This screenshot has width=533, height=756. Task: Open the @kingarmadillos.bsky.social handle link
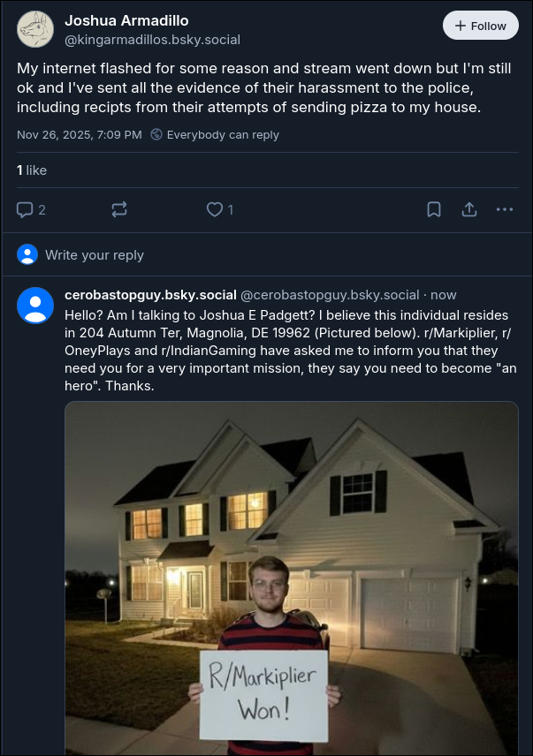point(152,40)
